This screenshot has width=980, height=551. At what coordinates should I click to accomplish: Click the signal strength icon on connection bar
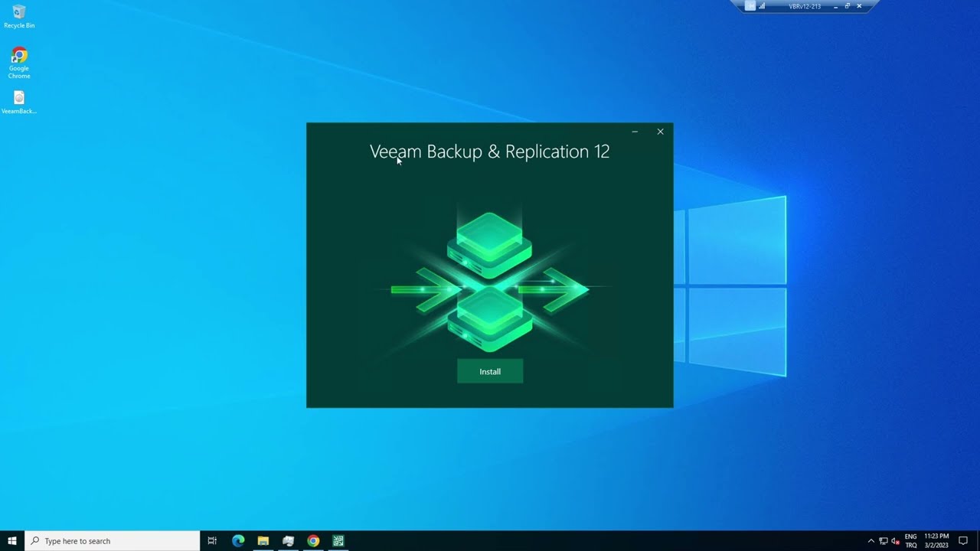pyautogui.click(x=762, y=6)
